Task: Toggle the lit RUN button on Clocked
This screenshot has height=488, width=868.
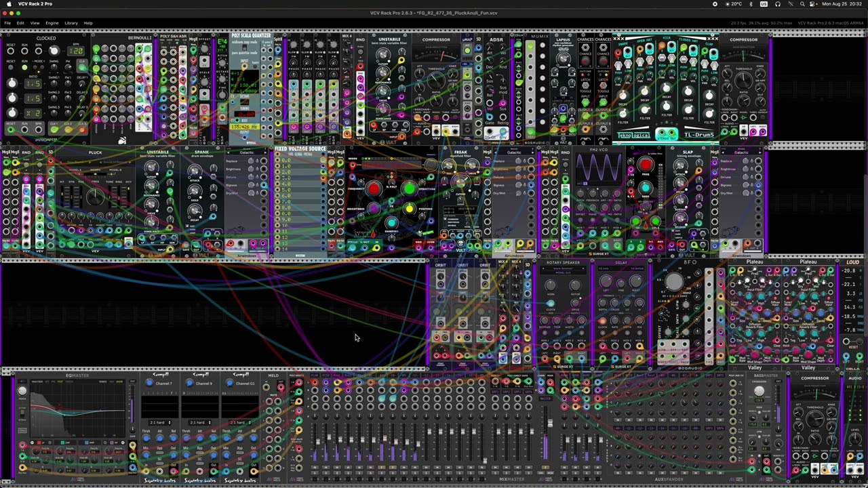Action: (x=24, y=67)
